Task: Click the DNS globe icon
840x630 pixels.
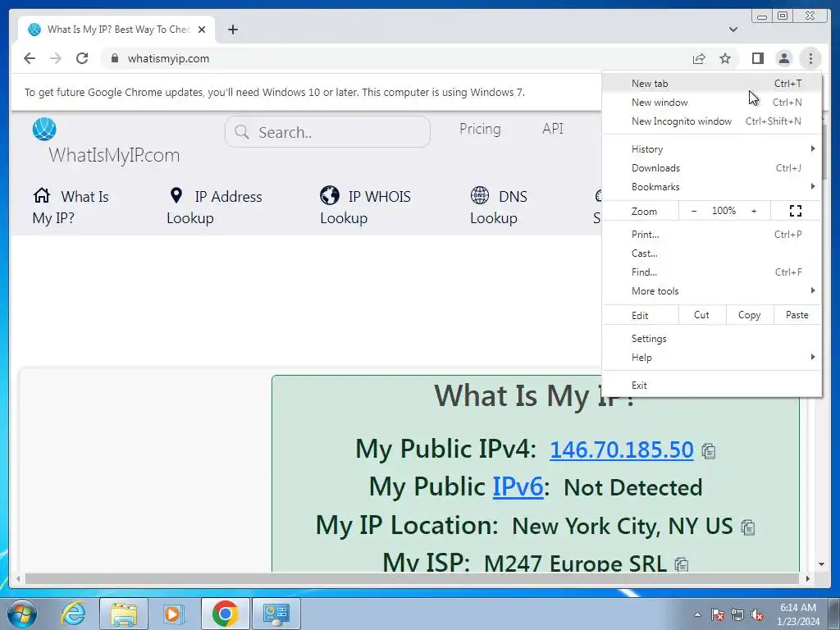Action: (479, 195)
